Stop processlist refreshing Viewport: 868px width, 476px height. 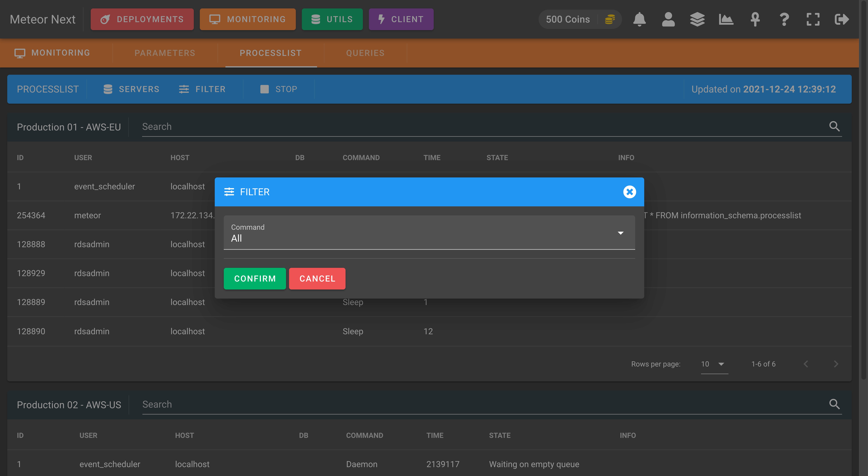279,89
